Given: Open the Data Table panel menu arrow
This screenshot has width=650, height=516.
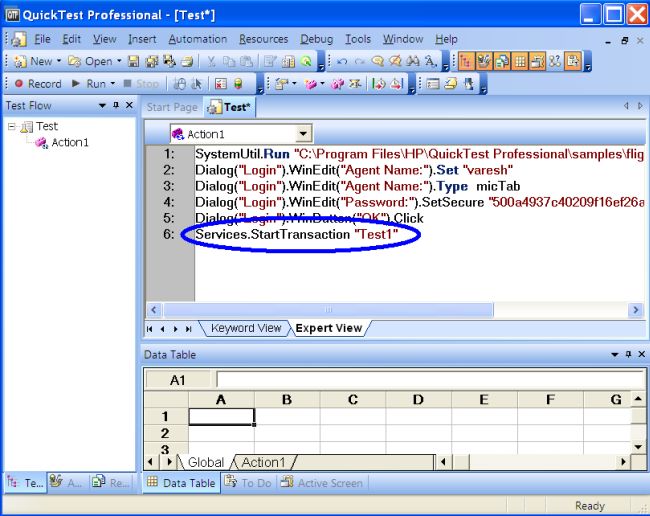Looking at the screenshot, I should click(x=615, y=354).
